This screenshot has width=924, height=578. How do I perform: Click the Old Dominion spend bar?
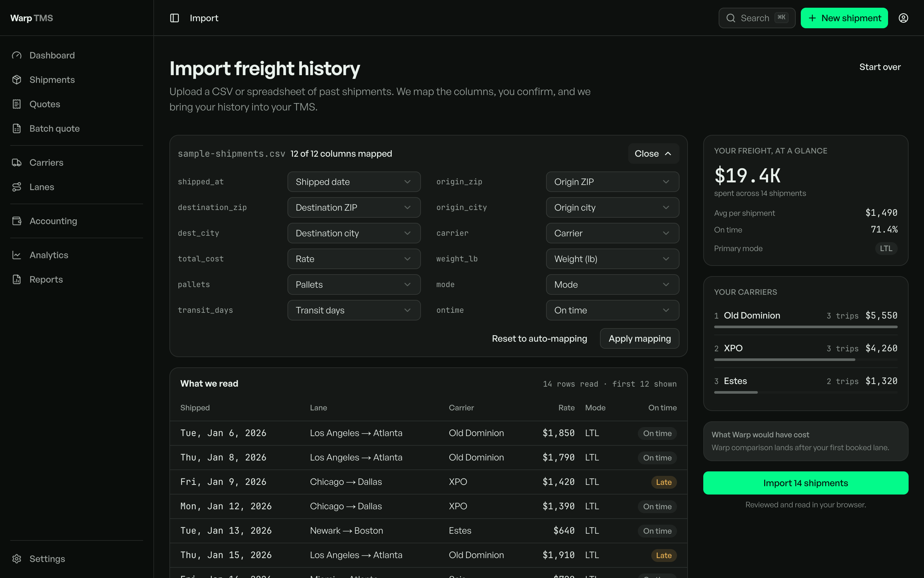coord(806,327)
